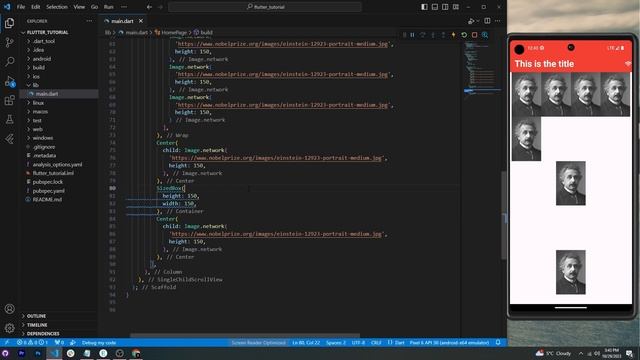The image size is (640, 360).
Task: Open the Manage gear icon
Action: [x=9, y=328]
